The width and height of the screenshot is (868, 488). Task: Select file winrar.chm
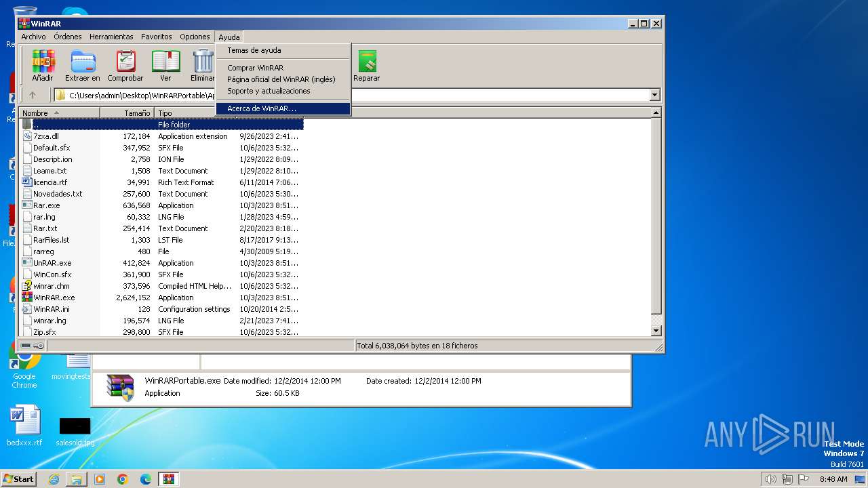(51, 286)
